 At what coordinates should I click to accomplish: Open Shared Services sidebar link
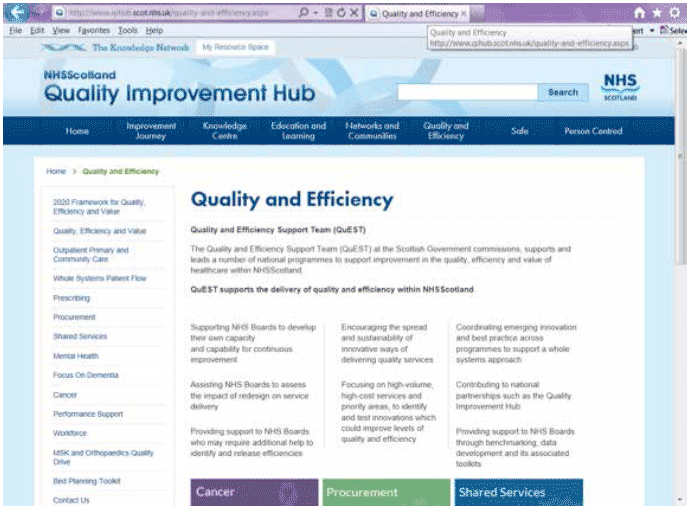tap(80, 337)
